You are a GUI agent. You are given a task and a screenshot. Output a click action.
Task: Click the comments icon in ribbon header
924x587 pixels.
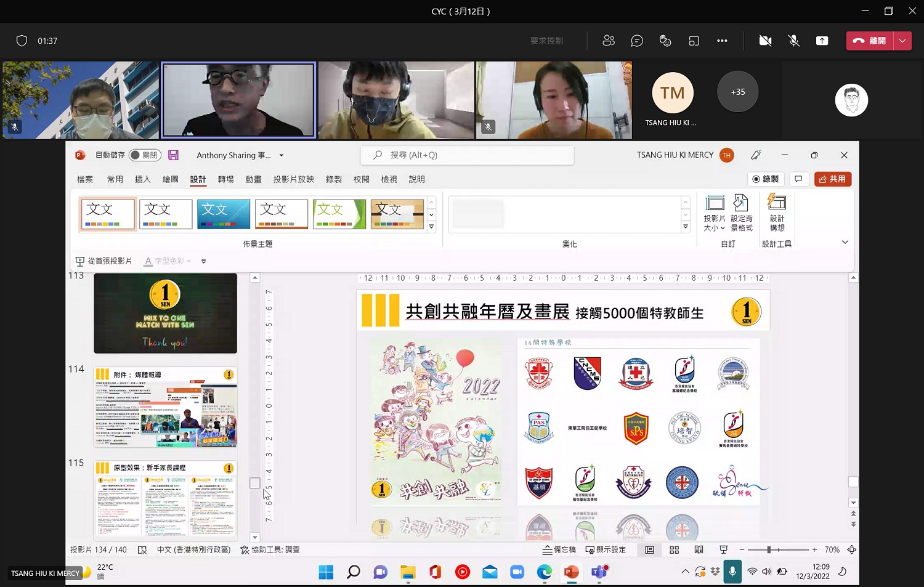pyautogui.click(x=798, y=179)
